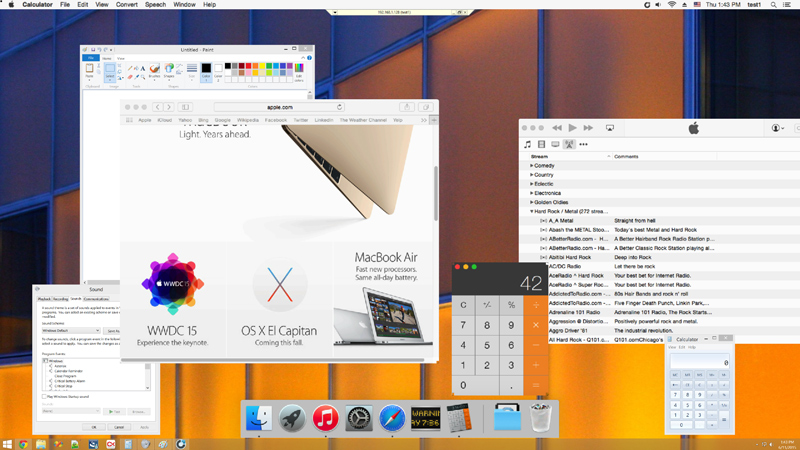
Task: Expand the Comedy stream category
Action: click(532, 165)
